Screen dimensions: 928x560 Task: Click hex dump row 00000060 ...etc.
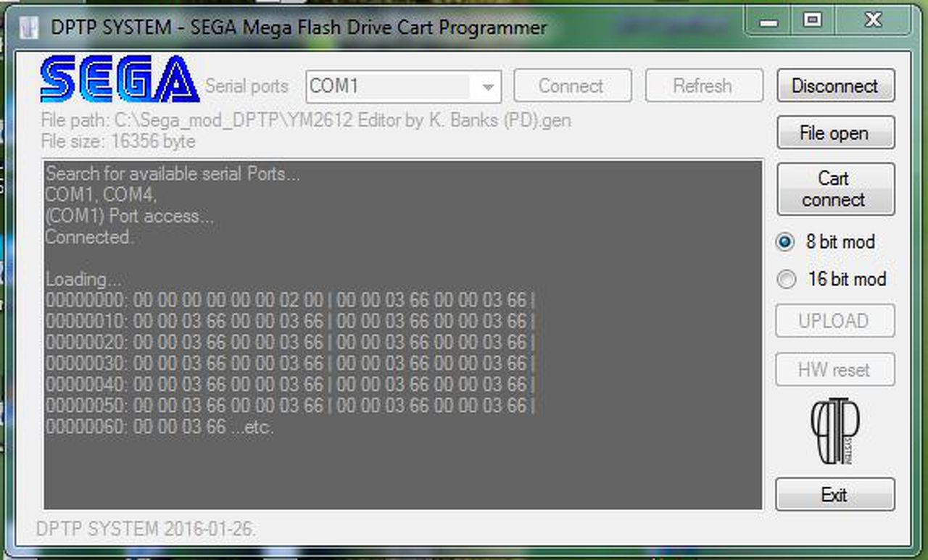tap(159, 427)
